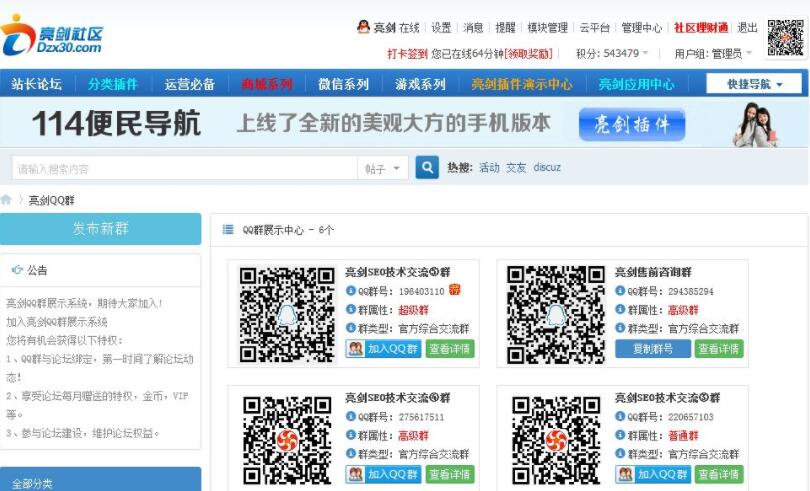The image size is (810, 491).
Task: Click info icon beside QQ群号 220657103
Action: coord(620,416)
